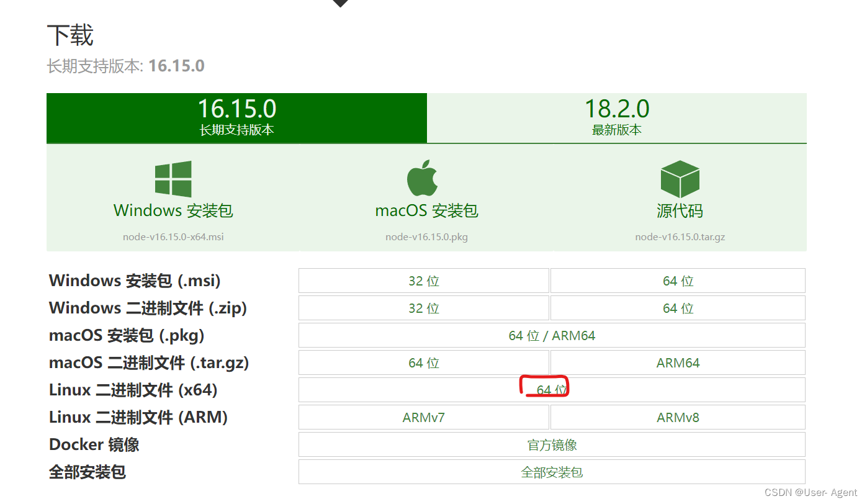Click the 全部安装包 row label
Image resolution: width=867 pixels, height=504 pixels.
point(88,472)
